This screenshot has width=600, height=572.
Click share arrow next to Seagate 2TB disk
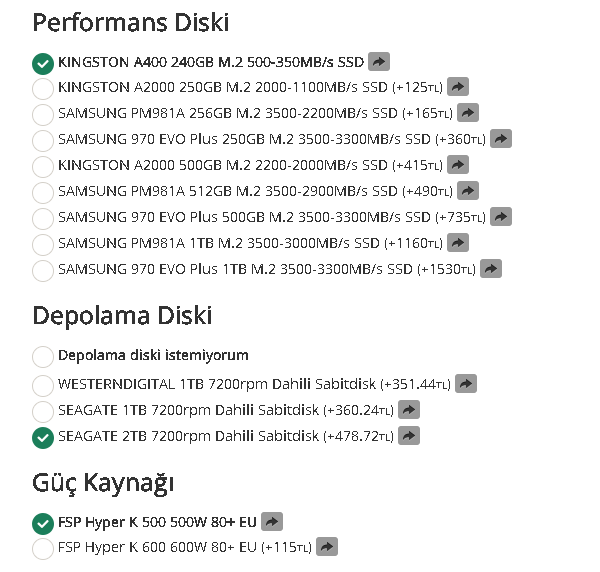pyautogui.click(x=408, y=435)
